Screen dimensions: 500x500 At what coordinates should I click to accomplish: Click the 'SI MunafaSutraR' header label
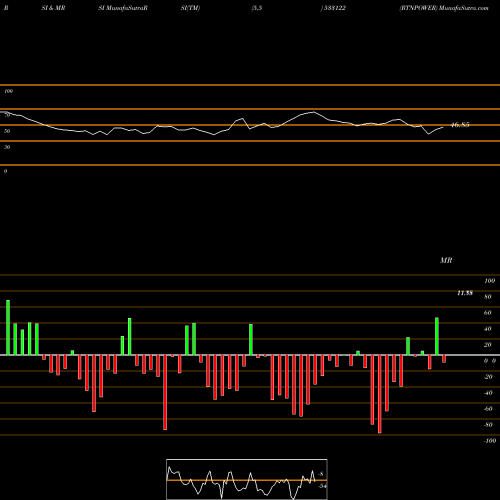coord(123,8)
